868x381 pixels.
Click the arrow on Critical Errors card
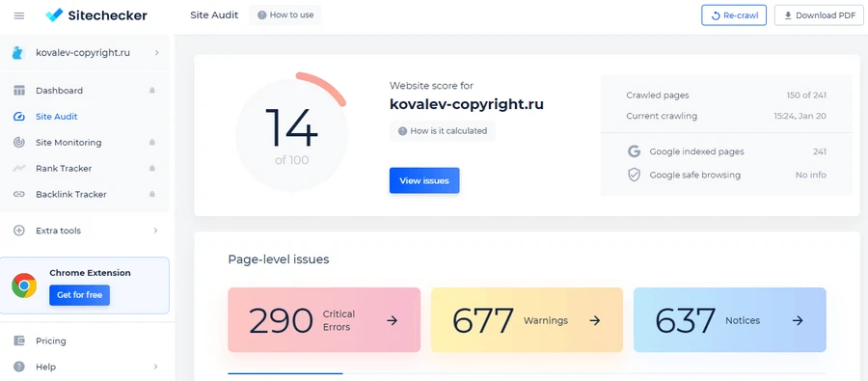[392, 320]
